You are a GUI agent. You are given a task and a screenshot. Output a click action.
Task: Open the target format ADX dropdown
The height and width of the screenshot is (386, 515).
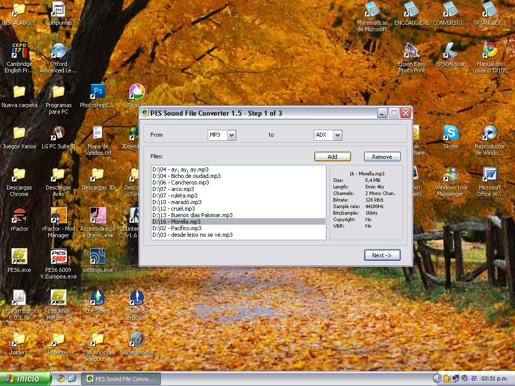(x=338, y=135)
